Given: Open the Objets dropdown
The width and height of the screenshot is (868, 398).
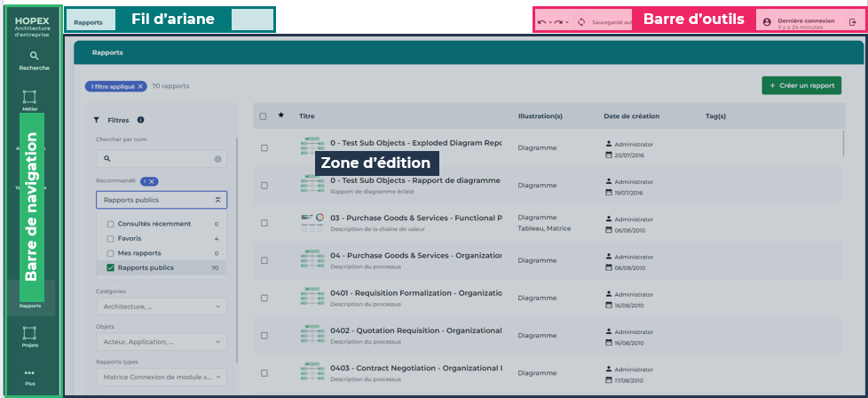Looking at the screenshot, I should click(162, 340).
